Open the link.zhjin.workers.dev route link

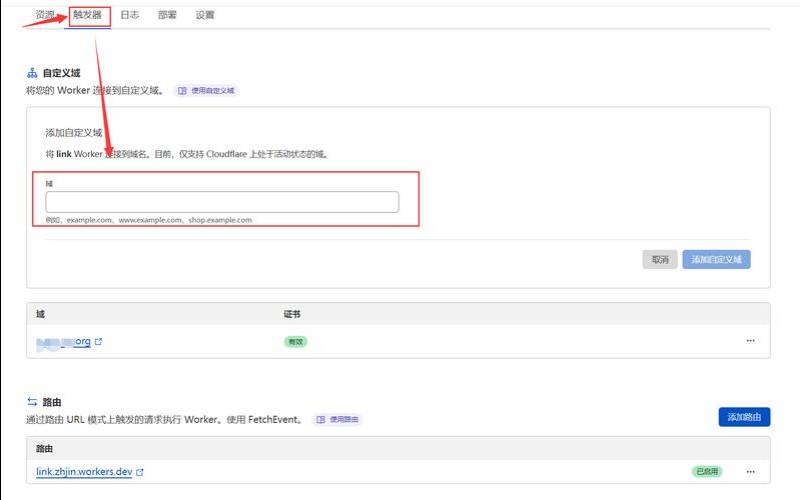coord(84,471)
